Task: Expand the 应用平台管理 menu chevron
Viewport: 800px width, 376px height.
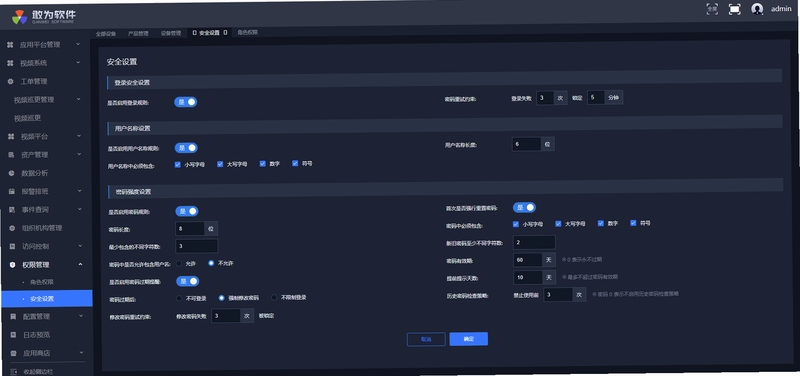Action: tap(78, 44)
